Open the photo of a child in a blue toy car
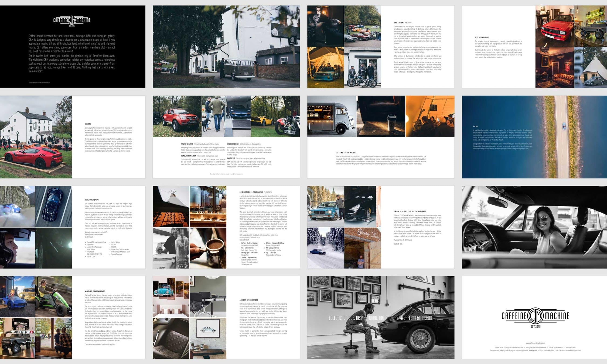 pos(17,297)
